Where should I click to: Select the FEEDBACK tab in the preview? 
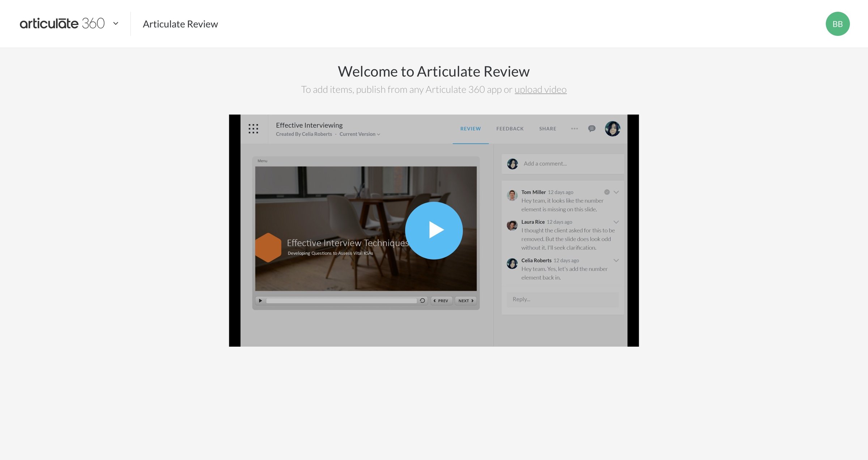[x=510, y=129]
